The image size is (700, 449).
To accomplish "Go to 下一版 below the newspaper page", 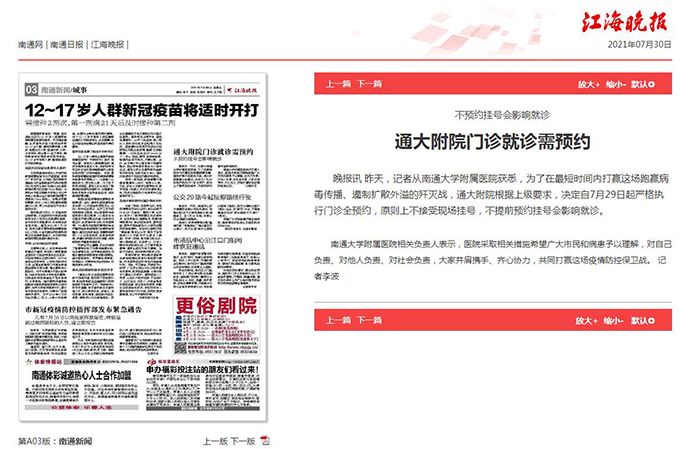I will pos(243,440).
